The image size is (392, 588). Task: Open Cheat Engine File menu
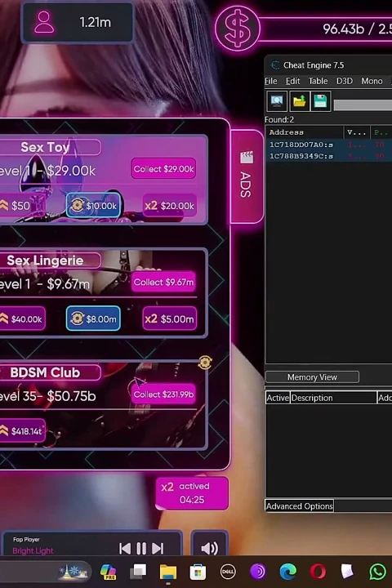pos(270,81)
